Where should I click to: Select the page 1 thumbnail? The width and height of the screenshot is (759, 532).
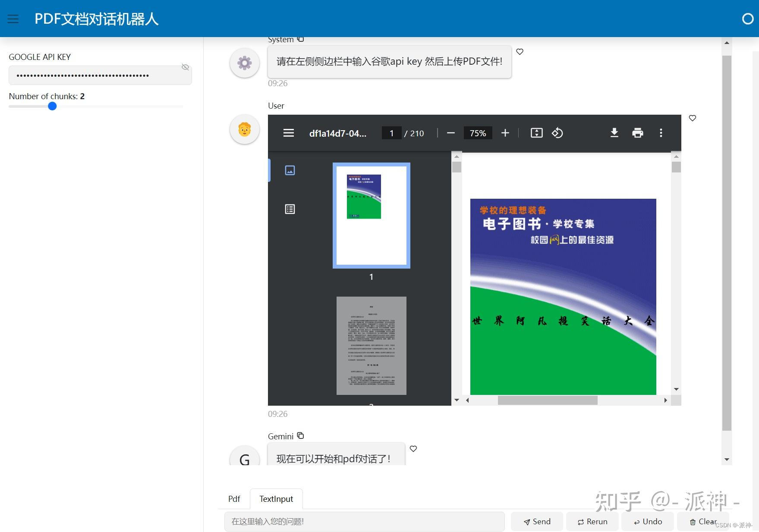tap(371, 215)
